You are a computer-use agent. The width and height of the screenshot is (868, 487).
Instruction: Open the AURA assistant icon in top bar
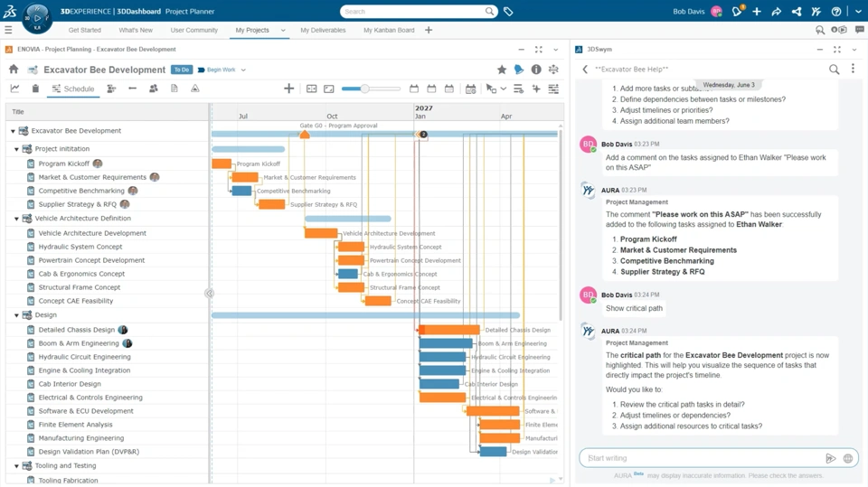(816, 11)
